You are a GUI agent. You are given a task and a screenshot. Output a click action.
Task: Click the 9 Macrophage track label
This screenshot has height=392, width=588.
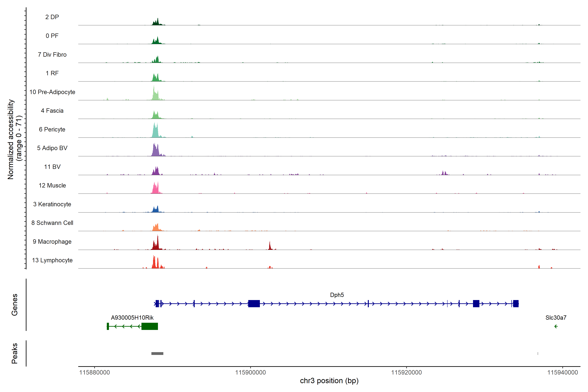52,242
